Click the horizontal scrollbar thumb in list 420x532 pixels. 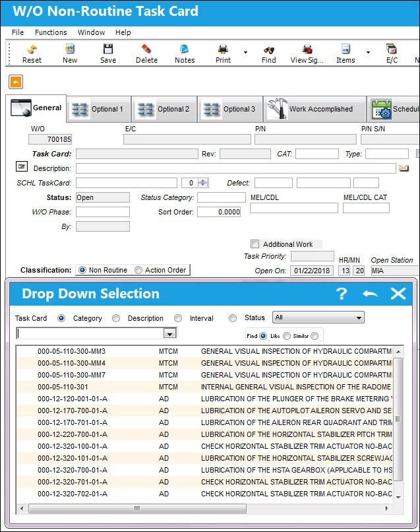(x=137, y=508)
